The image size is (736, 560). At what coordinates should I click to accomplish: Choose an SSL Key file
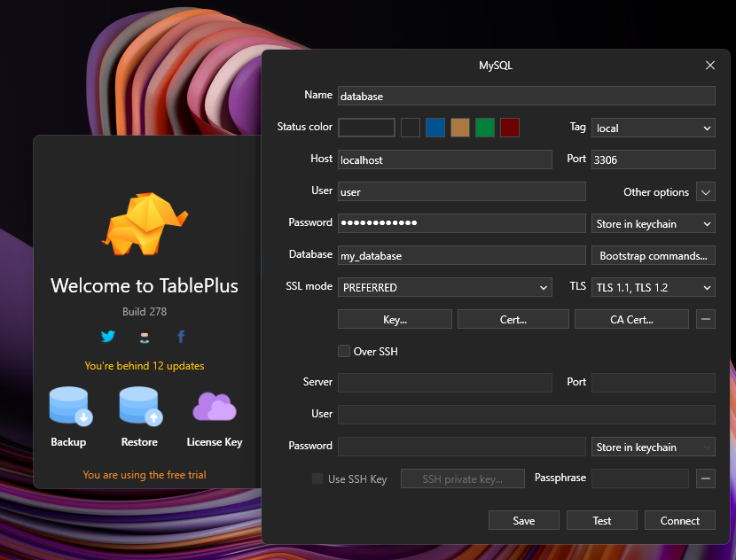[395, 319]
